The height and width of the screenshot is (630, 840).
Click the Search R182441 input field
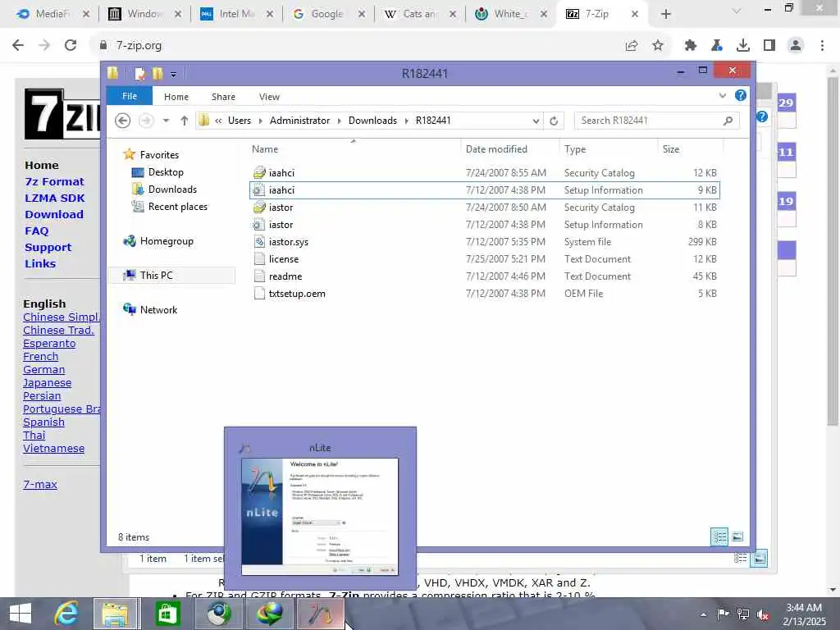(651, 121)
